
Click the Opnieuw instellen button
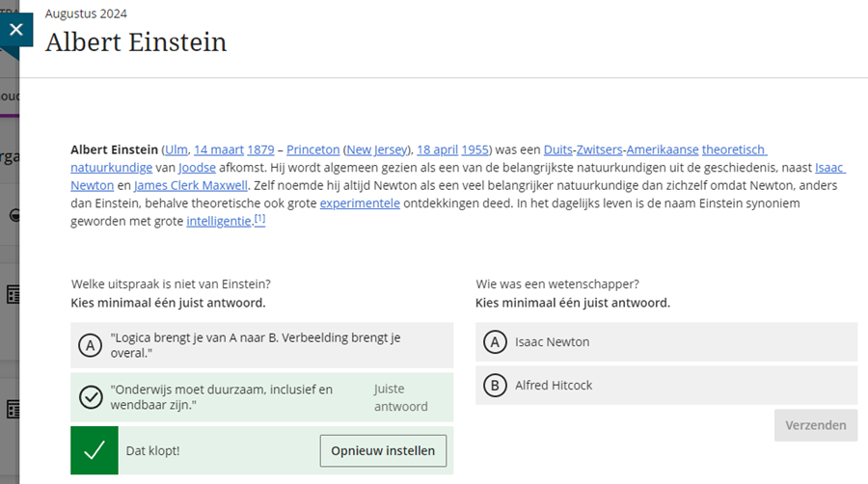(383, 451)
